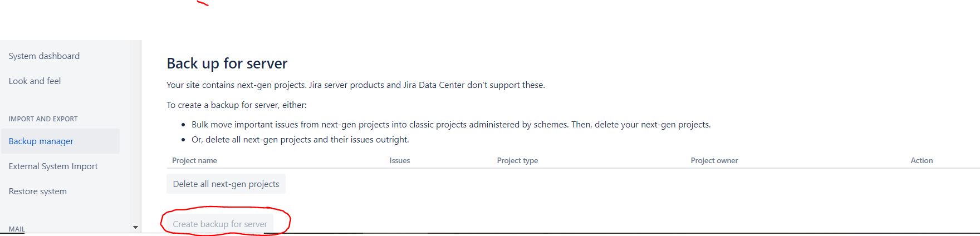The width and height of the screenshot is (980, 236).
Task: Click the Your site contains next-gen projects sentence
Action: click(x=356, y=85)
